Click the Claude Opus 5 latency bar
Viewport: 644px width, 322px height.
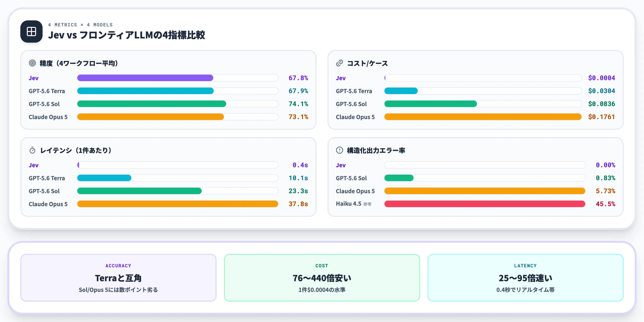tap(177, 204)
